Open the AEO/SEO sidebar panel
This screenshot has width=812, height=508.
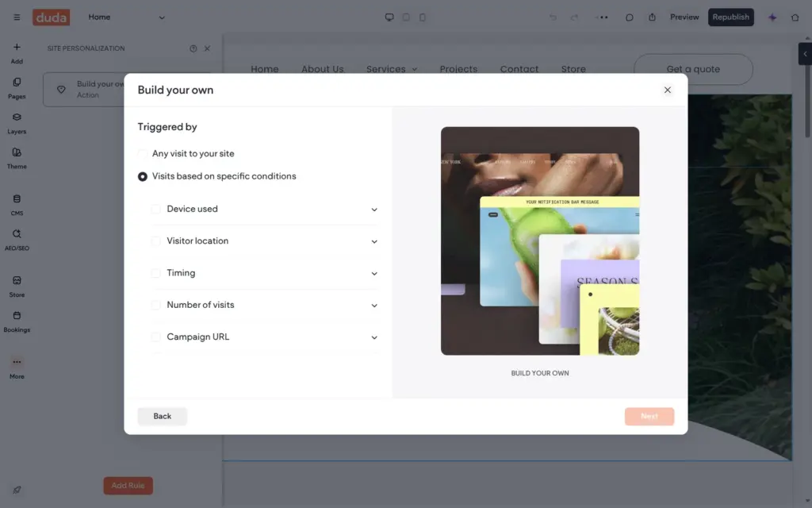click(17, 240)
